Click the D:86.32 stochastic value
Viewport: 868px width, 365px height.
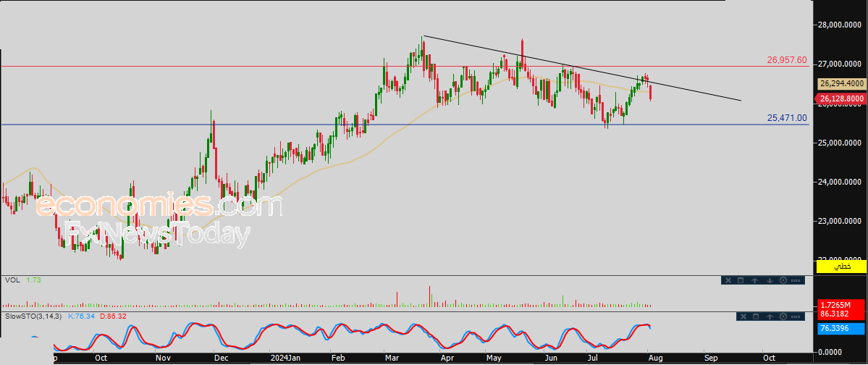[112, 316]
